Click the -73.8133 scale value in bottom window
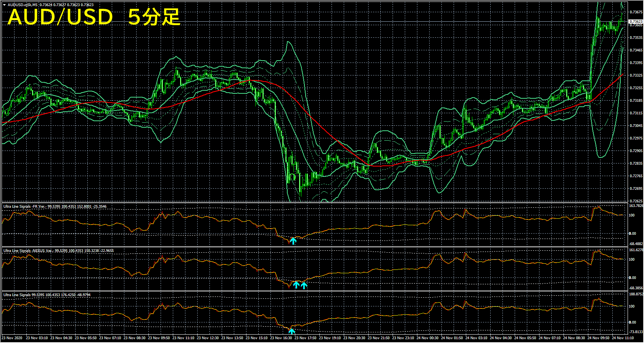Screen dimensions: 644x343 point(636,332)
